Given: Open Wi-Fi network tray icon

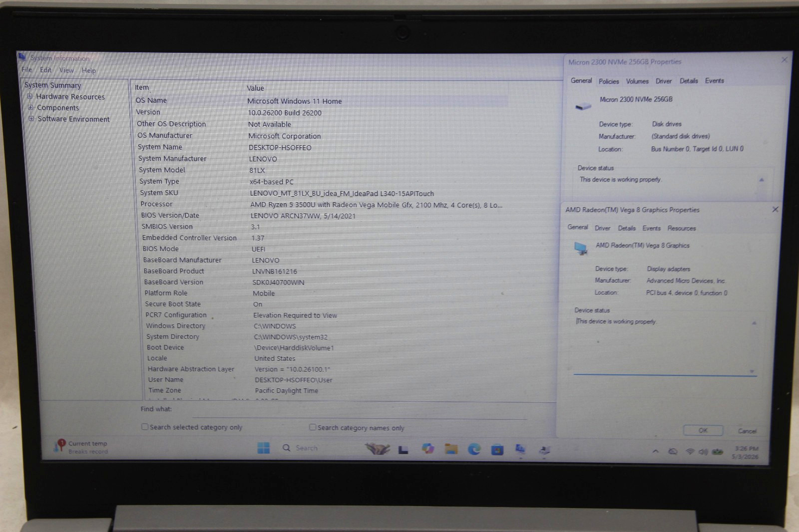Looking at the screenshot, I should click(x=690, y=452).
